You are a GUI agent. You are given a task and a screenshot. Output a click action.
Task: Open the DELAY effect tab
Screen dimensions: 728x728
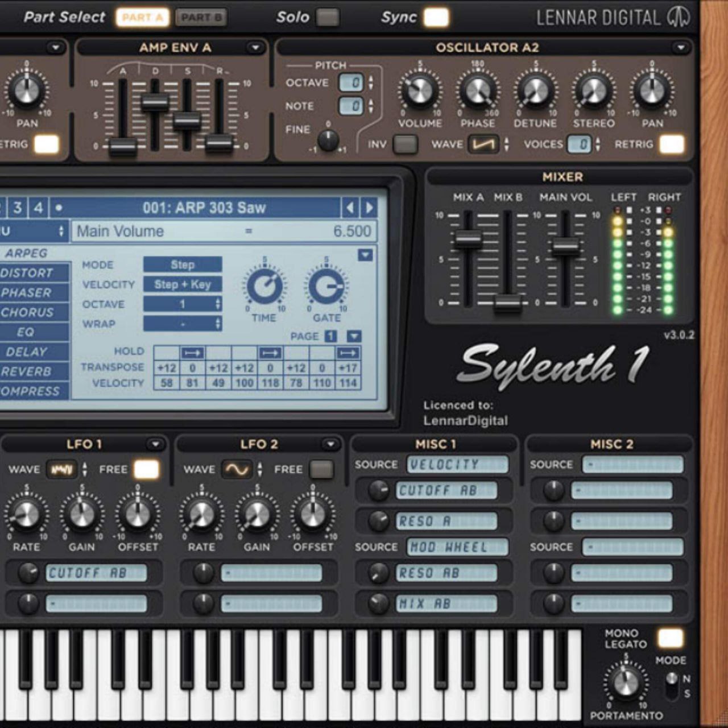(x=34, y=352)
